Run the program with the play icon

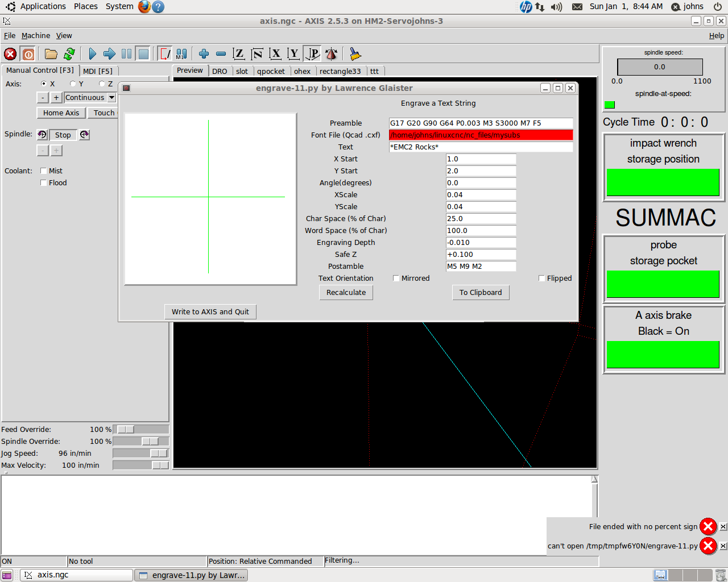tap(92, 54)
